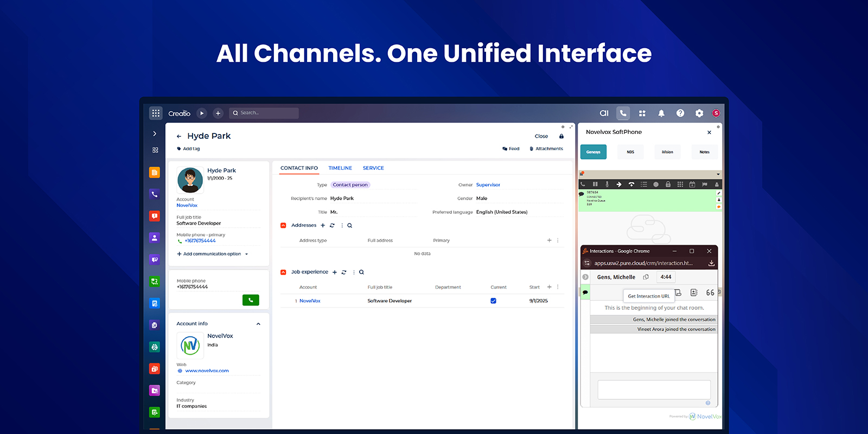Toggle the lock icon next to Close
868x434 pixels.
(x=561, y=136)
